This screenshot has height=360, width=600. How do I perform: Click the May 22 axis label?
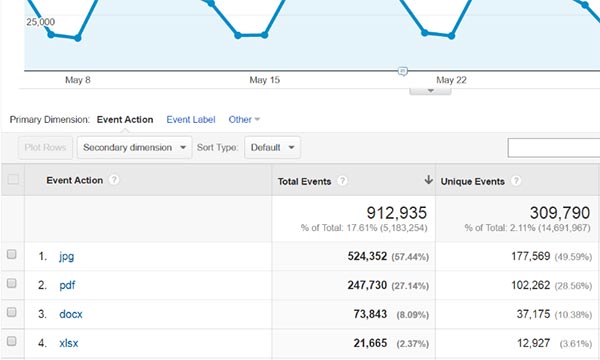pyautogui.click(x=452, y=80)
